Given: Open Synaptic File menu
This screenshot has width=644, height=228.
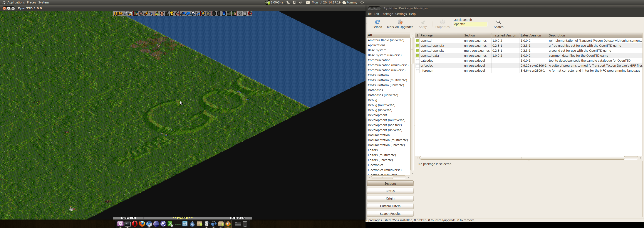Looking at the screenshot, I should pos(369,14).
